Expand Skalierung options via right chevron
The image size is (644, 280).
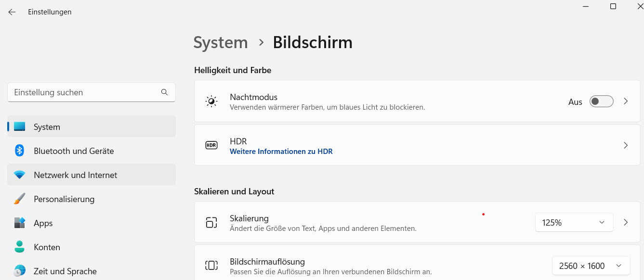pyautogui.click(x=626, y=222)
